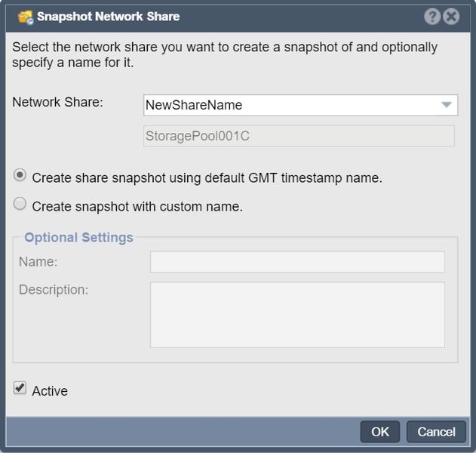Click the Name: label text
The image size is (476, 453).
[x=38, y=261]
